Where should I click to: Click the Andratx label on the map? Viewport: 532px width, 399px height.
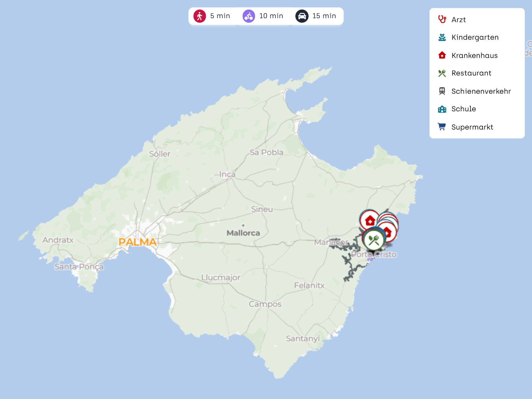tap(58, 240)
